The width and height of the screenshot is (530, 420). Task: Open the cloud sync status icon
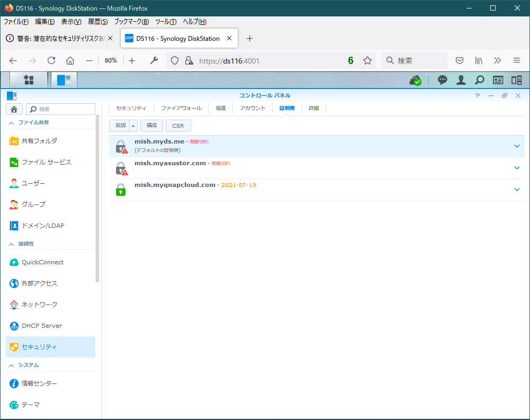[416, 81]
